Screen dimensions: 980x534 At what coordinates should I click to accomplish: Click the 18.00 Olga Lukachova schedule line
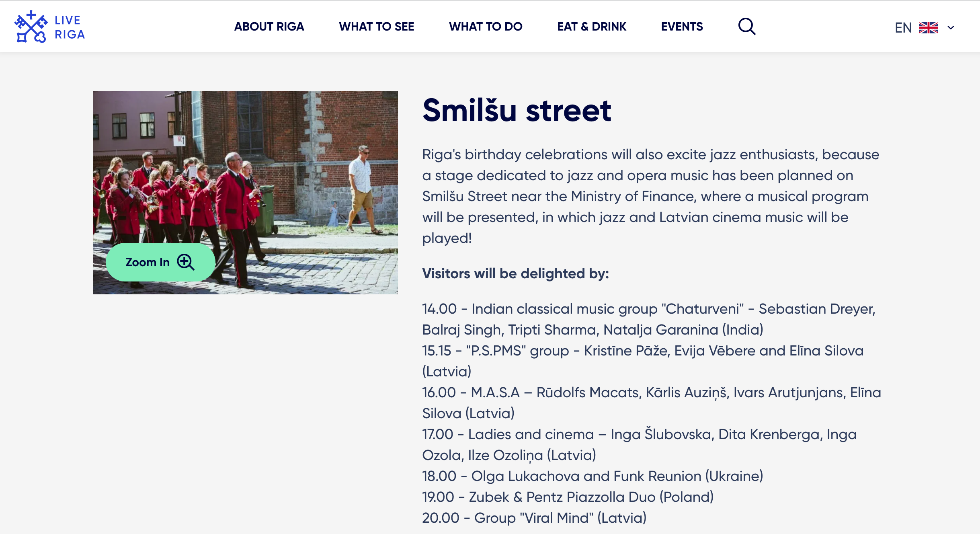(593, 476)
